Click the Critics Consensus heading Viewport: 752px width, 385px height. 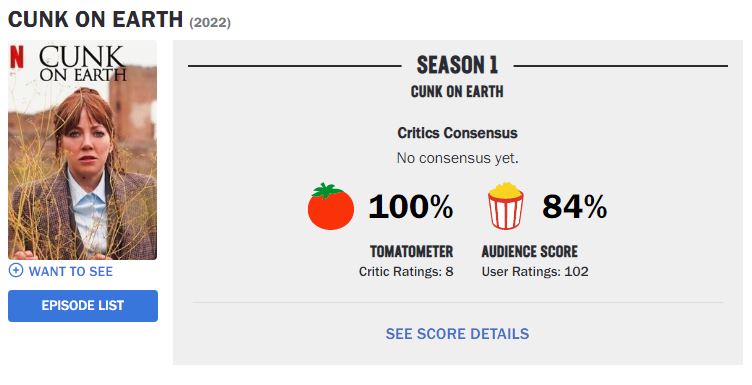click(x=458, y=133)
